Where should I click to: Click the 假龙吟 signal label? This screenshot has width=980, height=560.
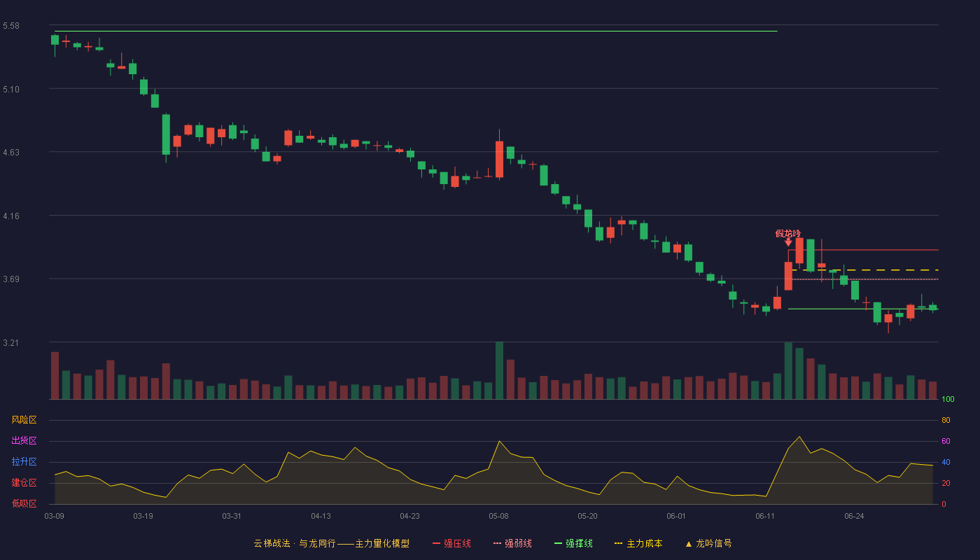coord(788,234)
